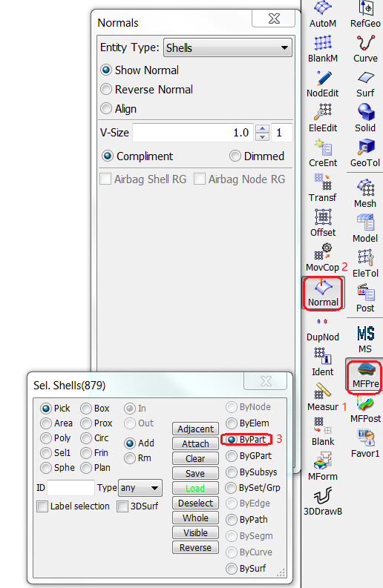The width and height of the screenshot is (383, 588).
Task: Open the DupNod duplicate nodes tool
Action: (323, 329)
